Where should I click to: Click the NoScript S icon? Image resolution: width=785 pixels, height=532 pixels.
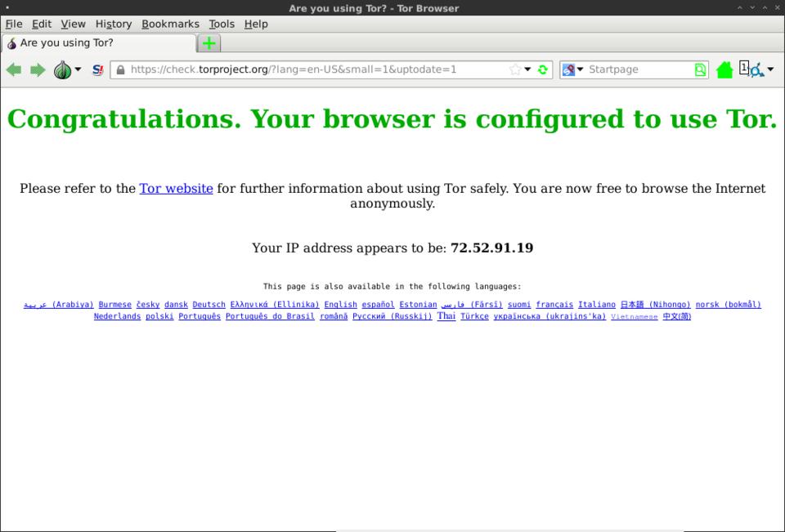point(98,70)
